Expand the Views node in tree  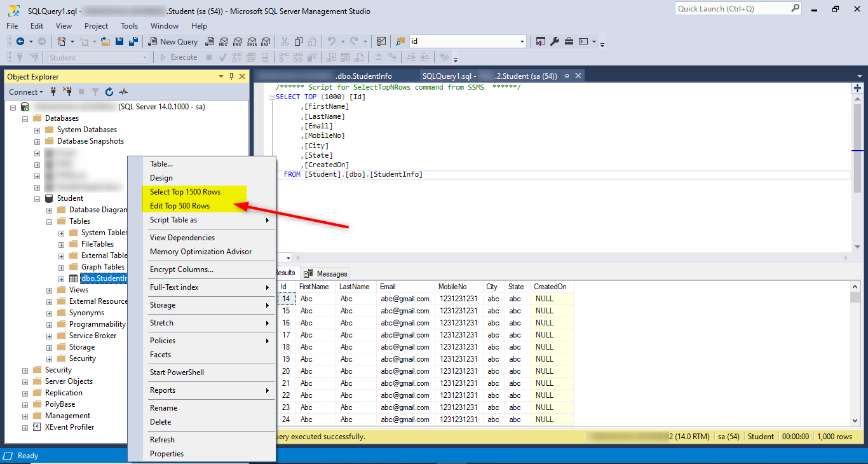[50, 290]
